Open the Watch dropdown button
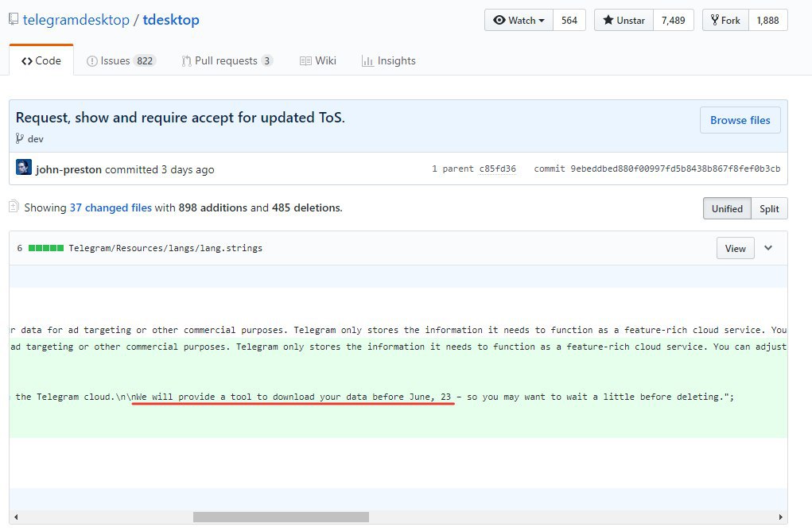 coord(519,20)
